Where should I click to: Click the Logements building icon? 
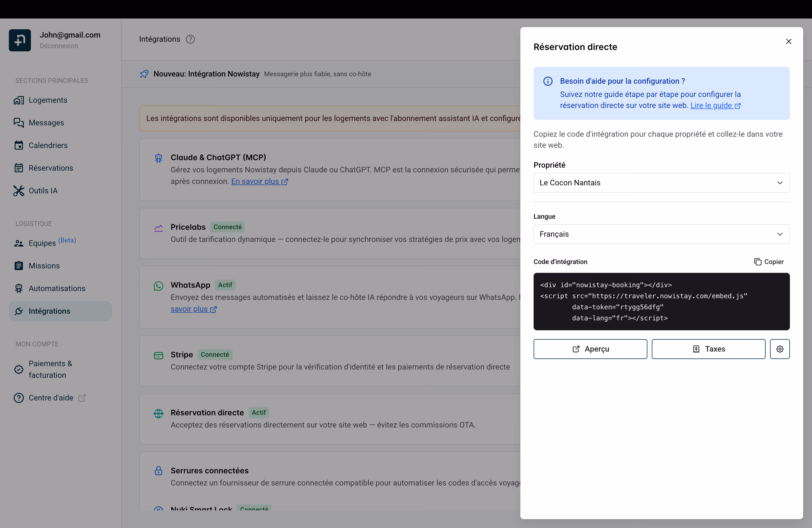(x=19, y=100)
